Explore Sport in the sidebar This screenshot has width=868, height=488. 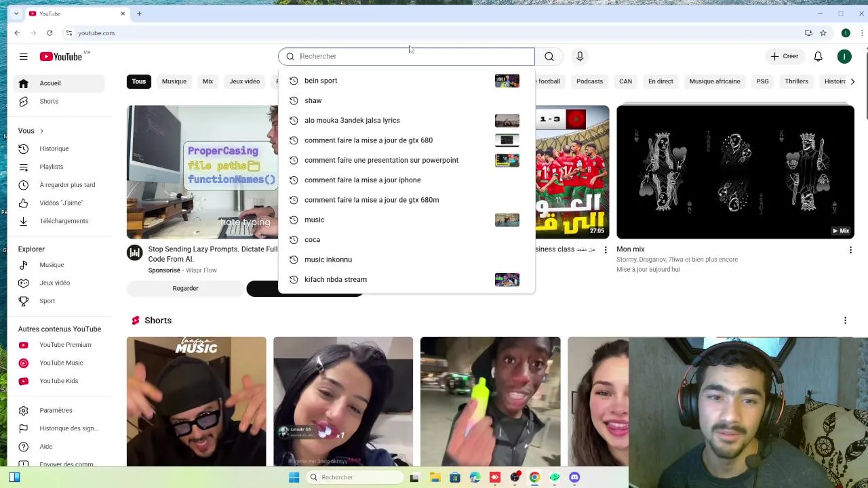[x=58, y=301]
